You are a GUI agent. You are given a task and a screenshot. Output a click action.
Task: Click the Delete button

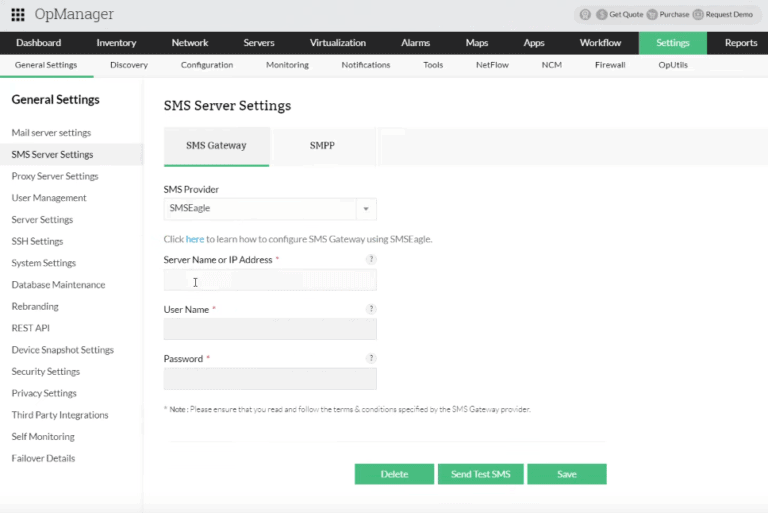click(x=394, y=474)
